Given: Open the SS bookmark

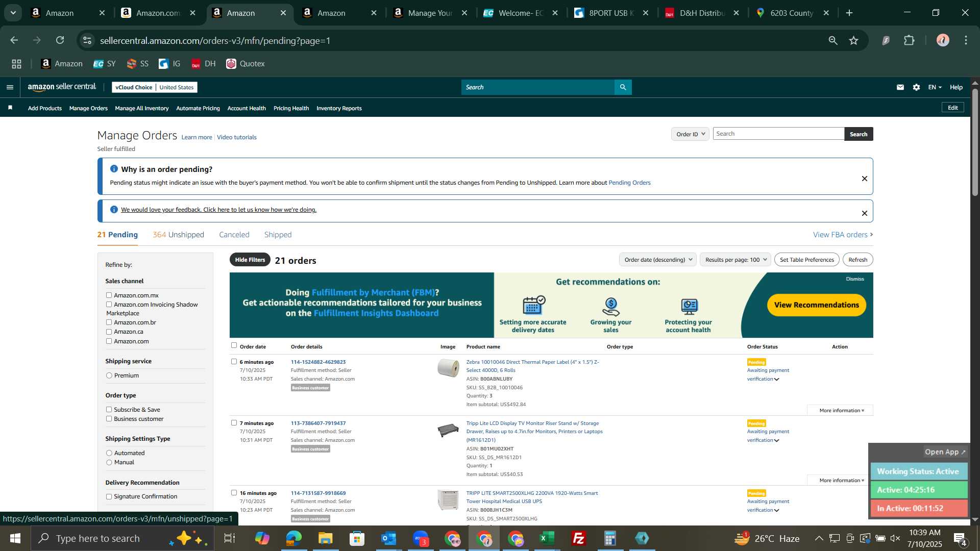Looking at the screenshot, I should 137,64.
